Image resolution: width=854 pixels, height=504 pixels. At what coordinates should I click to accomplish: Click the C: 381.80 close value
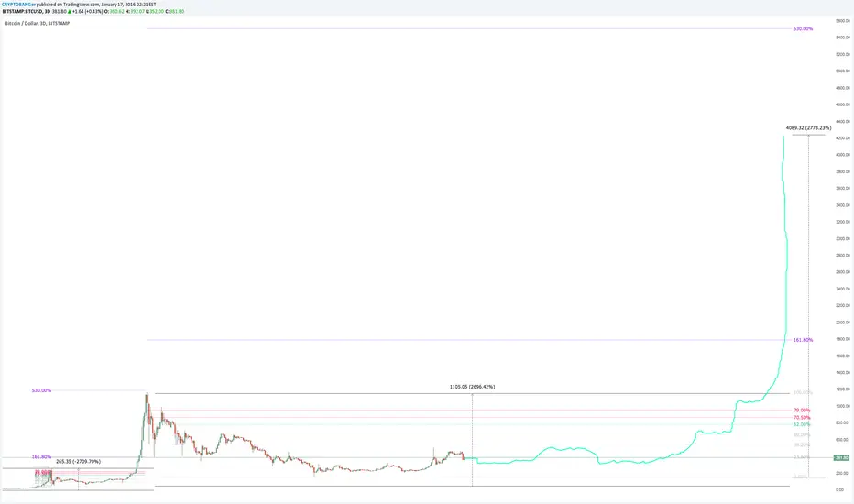175,11
